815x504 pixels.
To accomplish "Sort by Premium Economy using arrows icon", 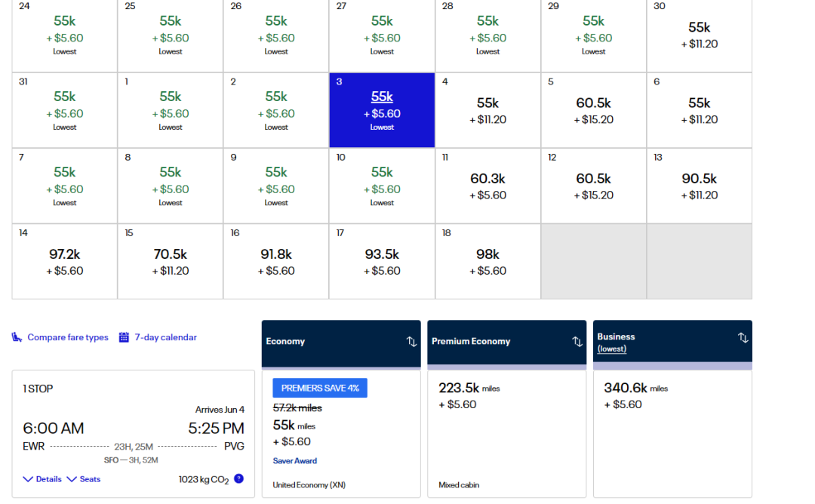I will (577, 341).
